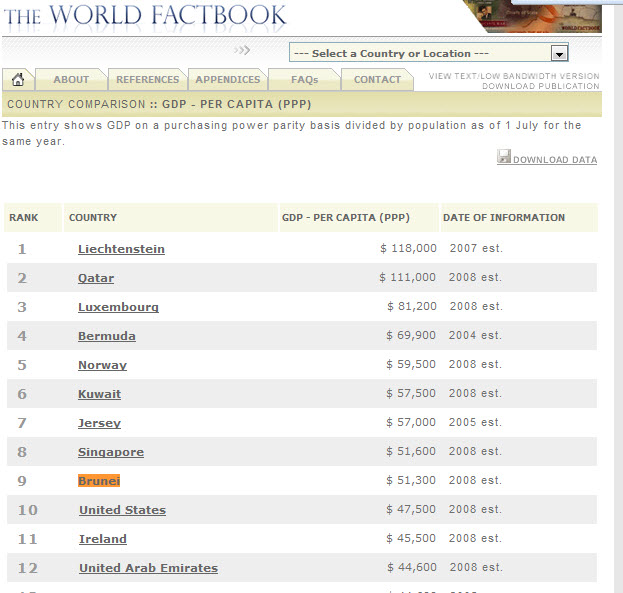This screenshot has width=623, height=593.
Task: Click the Singapore country link
Action: (x=111, y=452)
